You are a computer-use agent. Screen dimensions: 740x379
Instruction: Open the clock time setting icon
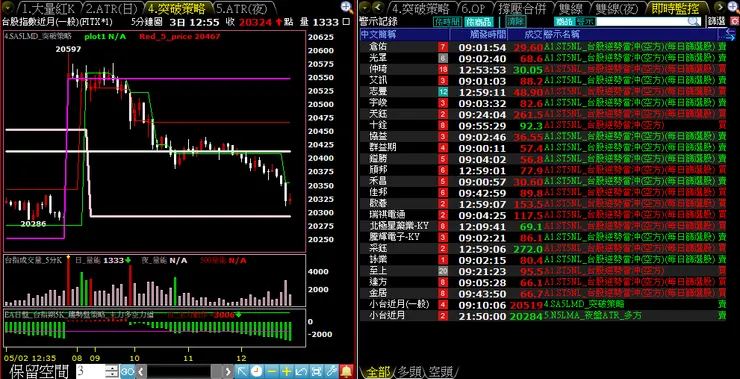[x=257, y=371]
